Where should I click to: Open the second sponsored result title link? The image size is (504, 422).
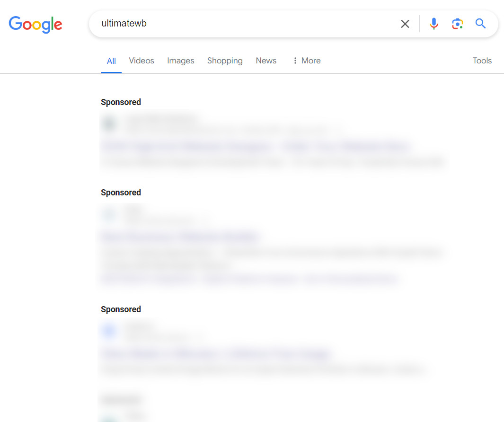179,237
